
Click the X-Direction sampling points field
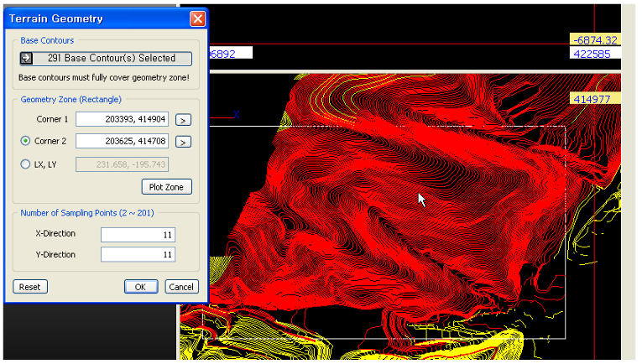tap(138, 235)
